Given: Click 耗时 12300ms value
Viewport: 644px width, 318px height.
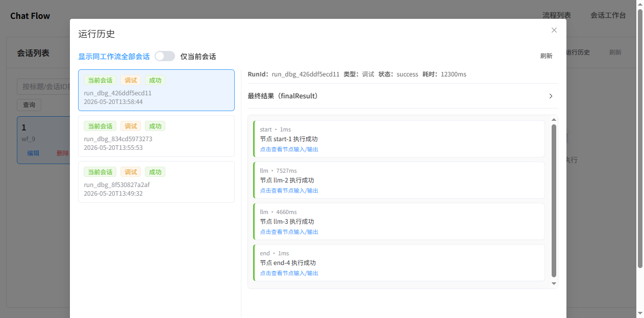Looking at the screenshot, I should 454,74.
